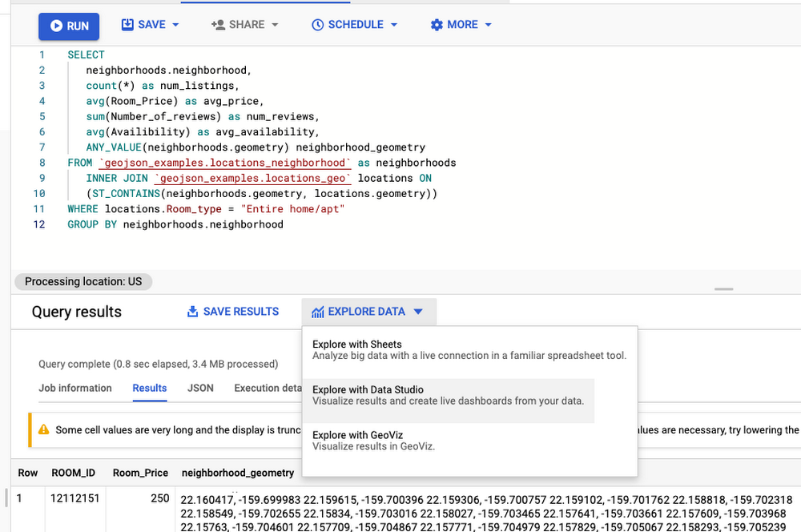This screenshot has width=801, height=532.
Task: Open the SAVE dropdown arrow
Action: tap(175, 25)
